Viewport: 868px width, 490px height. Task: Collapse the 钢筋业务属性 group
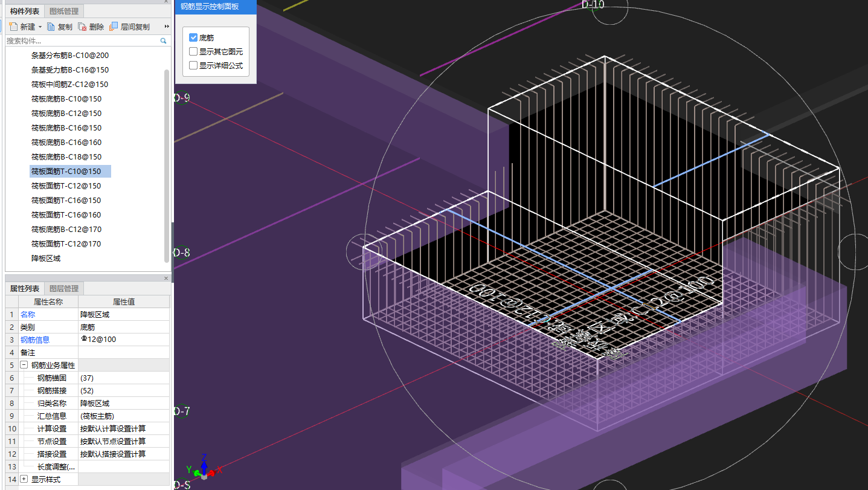click(x=24, y=365)
